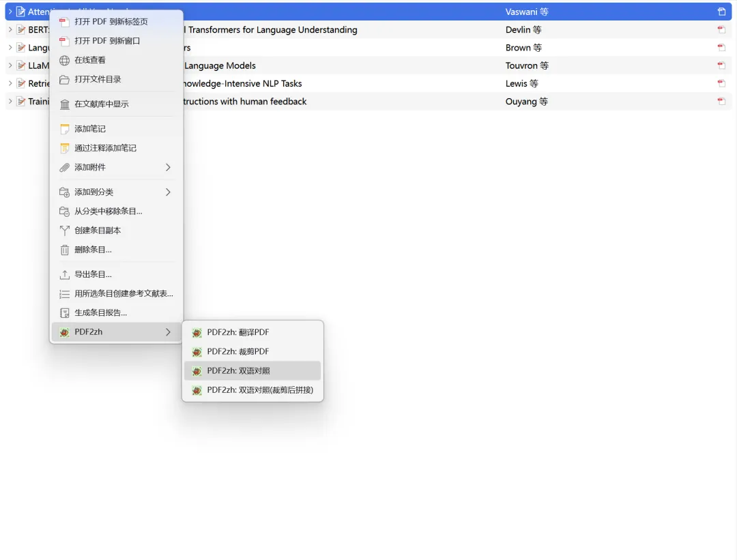The width and height of the screenshot is (737, 560).
Task: Click the author cell 'Touvron 等'
Action: [x=527, y=65]
